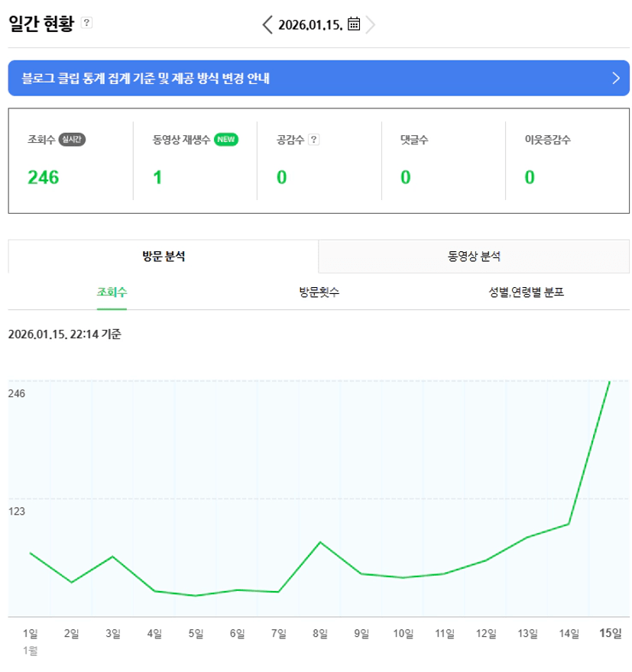Open blue notice banner arrow
The width and height of the screenshot is (632, 672).
point(616,78)
